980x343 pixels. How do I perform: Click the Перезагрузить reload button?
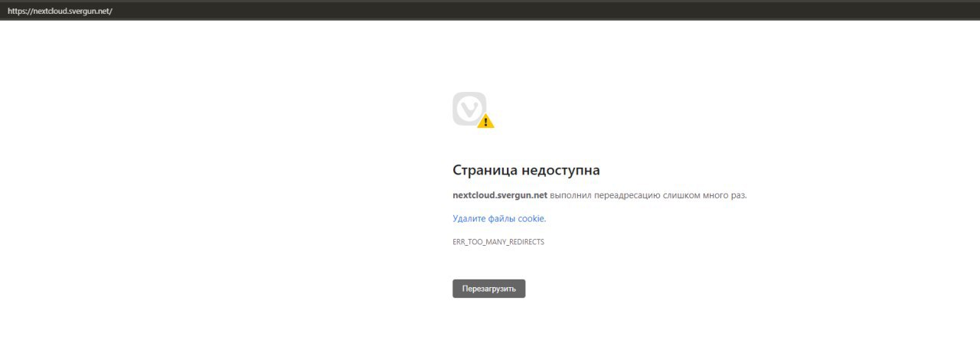488,289
